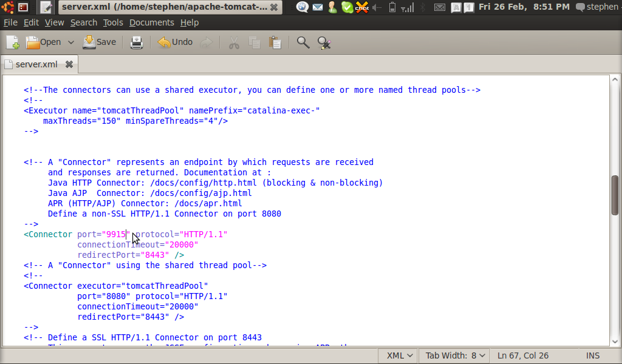622x364 pixels.
Task: Paste from the clipboard
Action: (x=275, y=42)
